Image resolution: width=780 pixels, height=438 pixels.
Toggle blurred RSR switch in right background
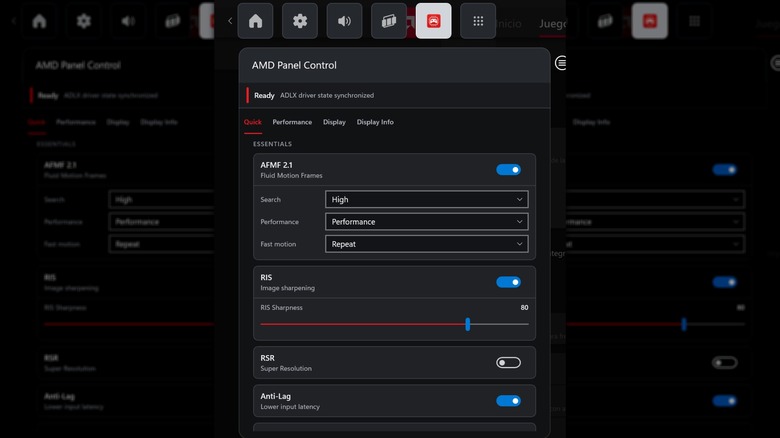[x=725, y=363]
